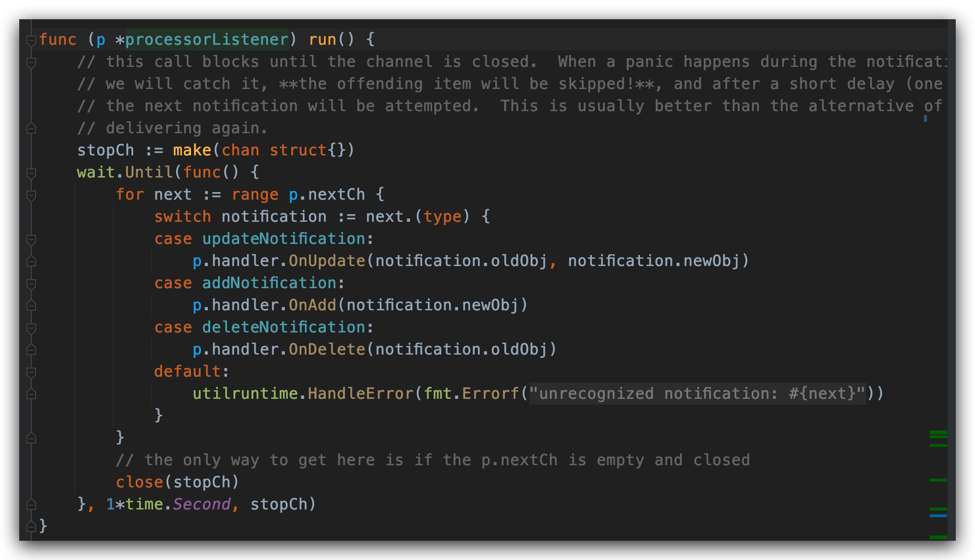Collapse the case updateNotification block
975x560 pixels.
click(31, 239)
